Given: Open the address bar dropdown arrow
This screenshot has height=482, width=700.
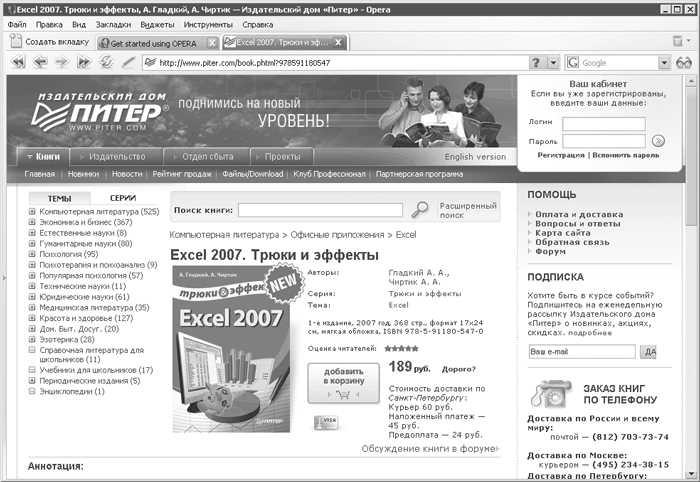Looking at the screenshot, I should [x=551, y=62].
